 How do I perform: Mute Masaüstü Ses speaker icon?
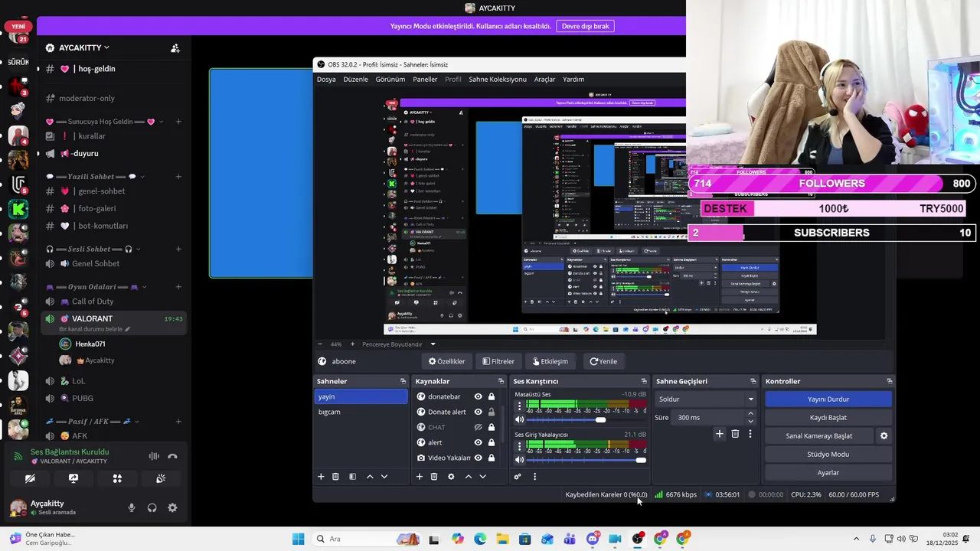tap(520, 419)
